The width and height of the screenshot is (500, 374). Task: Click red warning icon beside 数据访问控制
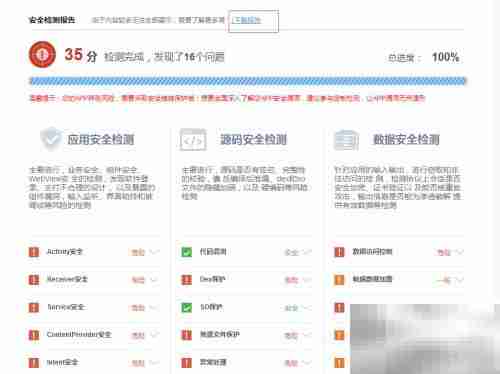pyautogui.click(x=339, y=252)
